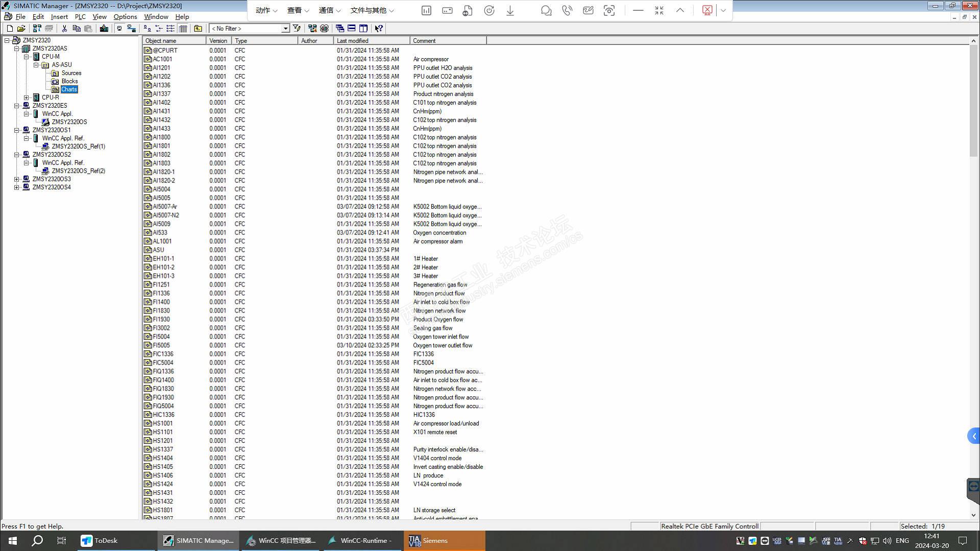
Task: Open the Insert menu
Action: coord(59,17)
